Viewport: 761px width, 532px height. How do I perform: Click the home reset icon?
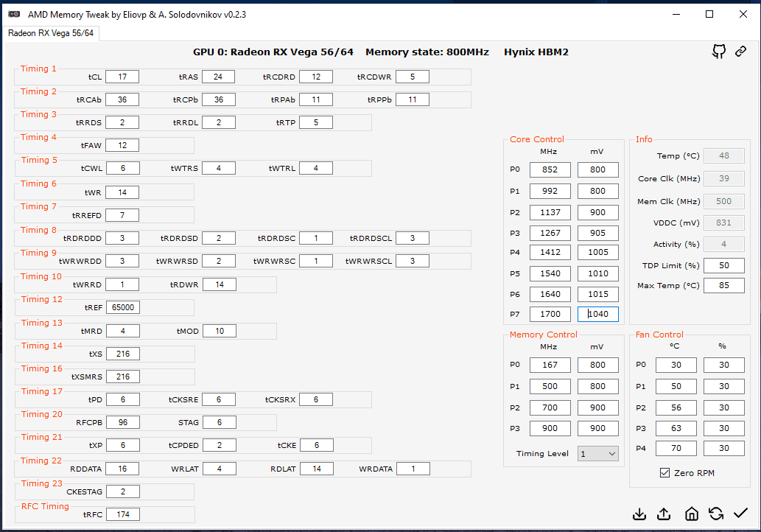click(692, 514)
